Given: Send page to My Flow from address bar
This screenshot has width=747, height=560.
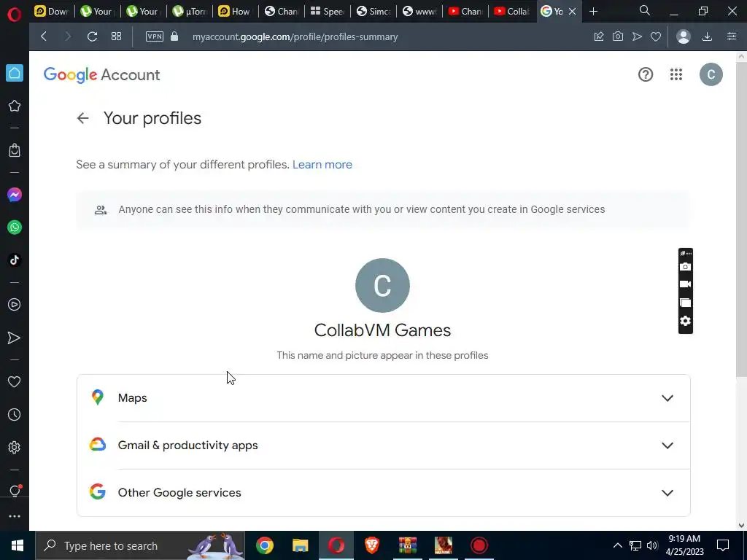Looking at the screenshot, I should (637, 36).
